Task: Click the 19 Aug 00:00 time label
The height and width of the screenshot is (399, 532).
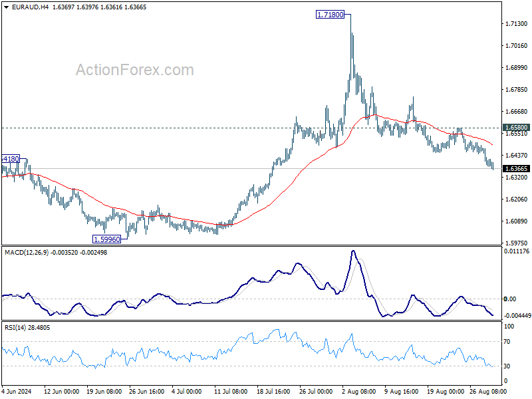Action: pyautogui.click(x=445, y=392)
